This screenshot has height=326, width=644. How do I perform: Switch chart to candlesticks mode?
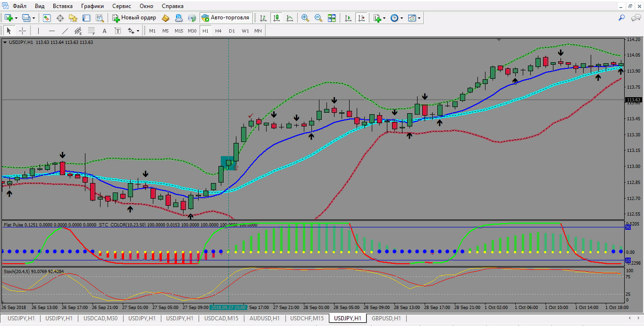276,18
